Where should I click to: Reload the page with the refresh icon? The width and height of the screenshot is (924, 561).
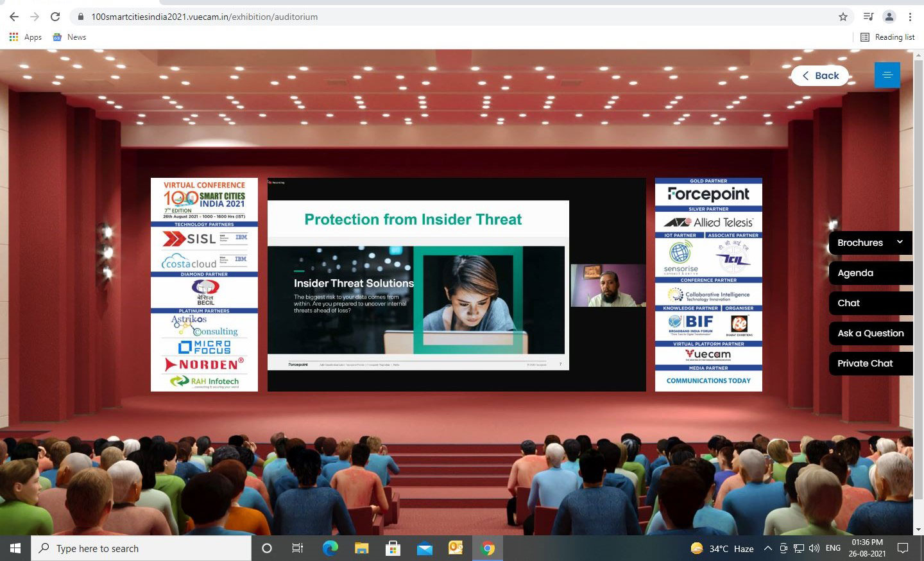55,17
